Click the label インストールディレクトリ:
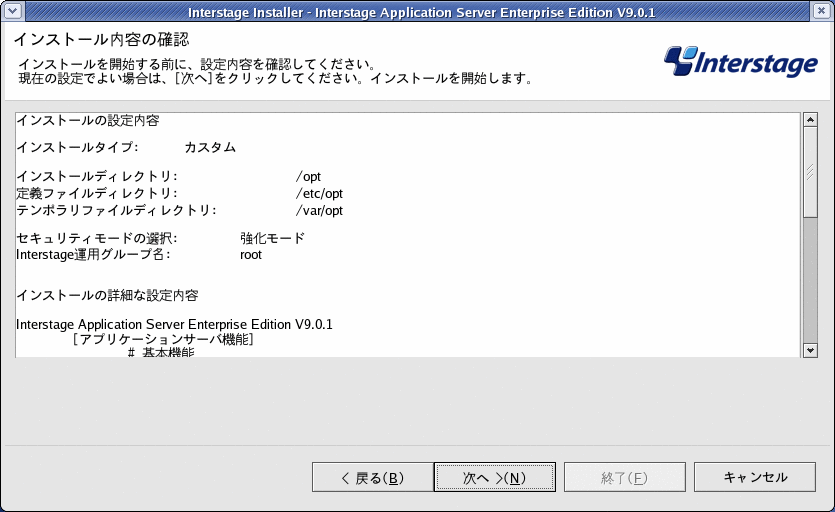This screenshot has width=835, height=512. [x=97, y=176]
